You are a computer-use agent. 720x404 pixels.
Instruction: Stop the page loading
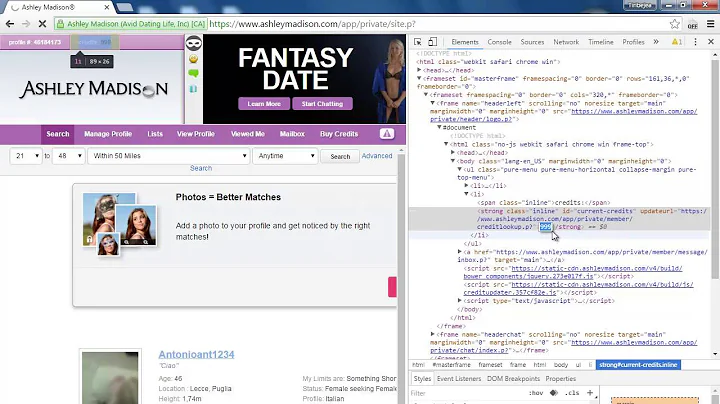click(x=42, y=24)
